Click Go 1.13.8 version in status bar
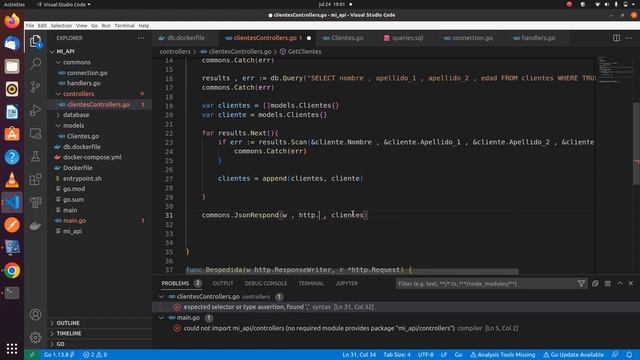The image size is (640, 360). (x=59, y=355)
